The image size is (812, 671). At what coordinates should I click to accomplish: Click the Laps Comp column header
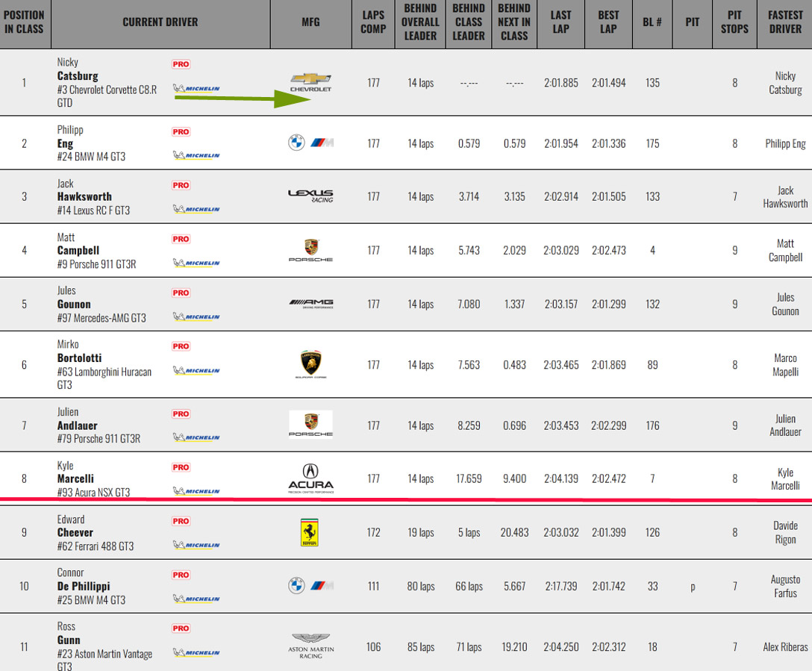coord(373,22)
